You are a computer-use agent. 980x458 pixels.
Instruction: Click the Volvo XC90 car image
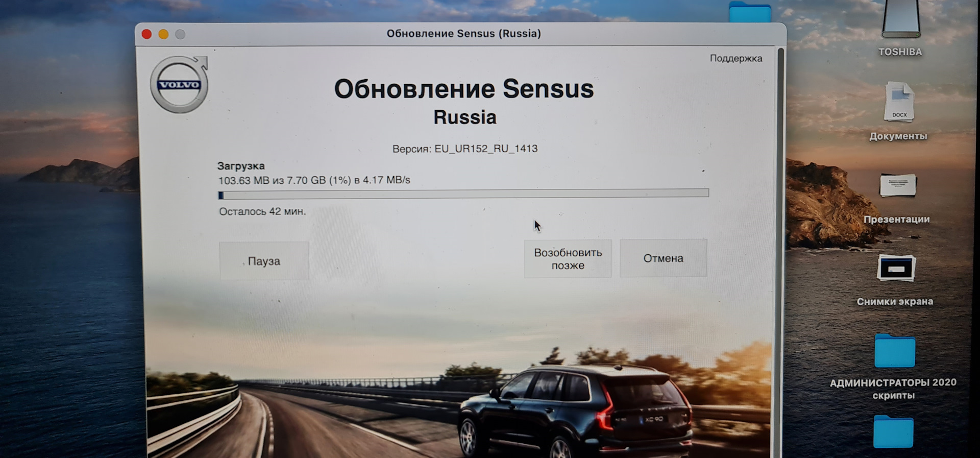tap(575, 411)
